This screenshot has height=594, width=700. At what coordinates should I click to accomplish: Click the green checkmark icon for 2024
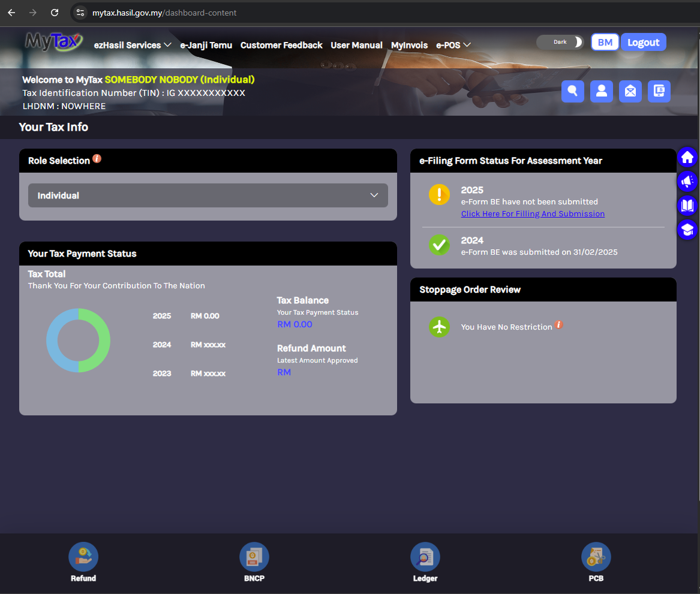pyautogui.click(x=439, y=245)
